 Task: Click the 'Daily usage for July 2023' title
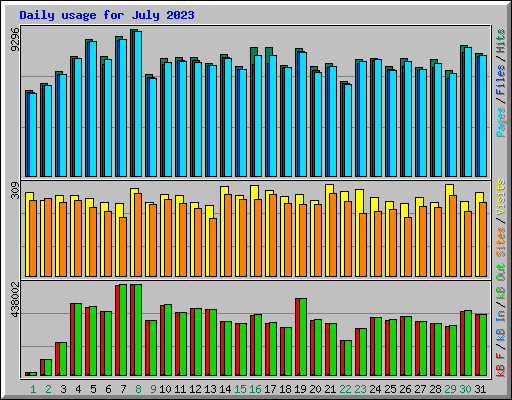107,15
